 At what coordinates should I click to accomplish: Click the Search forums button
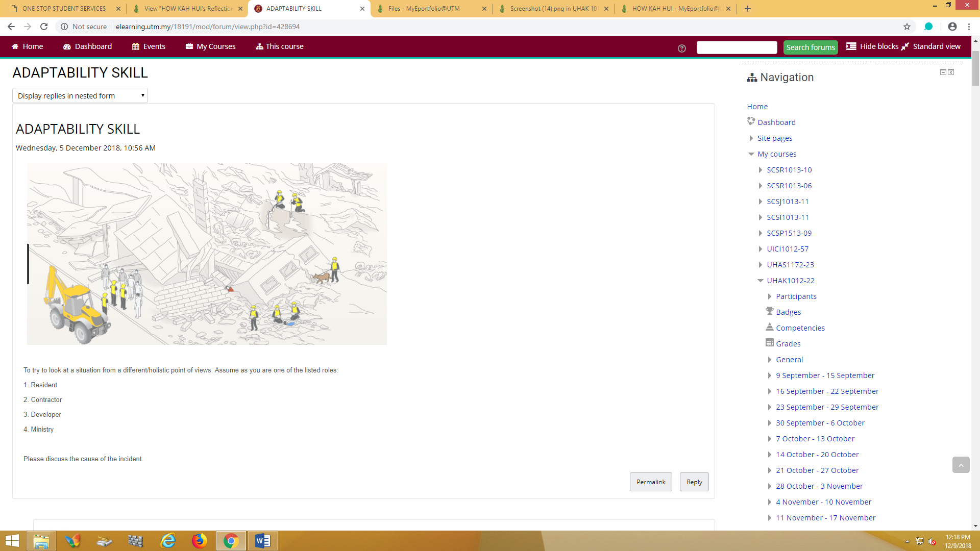pyautogui.click(x=810, y=47)
